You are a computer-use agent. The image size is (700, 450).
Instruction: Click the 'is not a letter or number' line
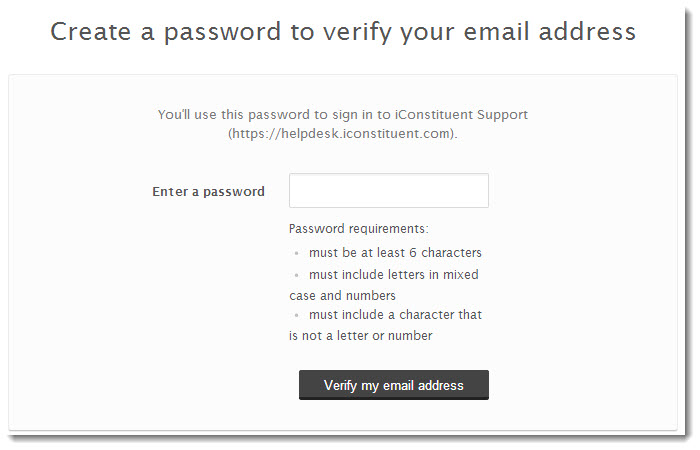361,336
